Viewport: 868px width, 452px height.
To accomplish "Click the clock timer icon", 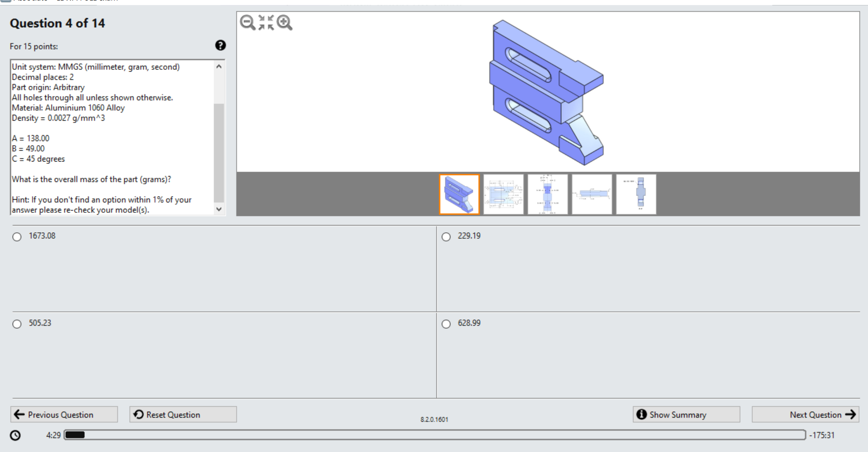I will click(15, 436).
